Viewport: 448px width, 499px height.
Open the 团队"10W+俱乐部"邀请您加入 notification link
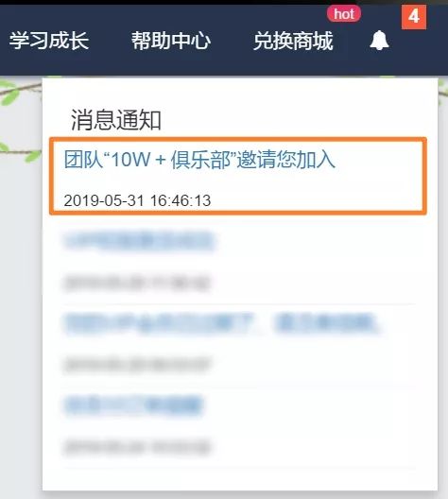(x=199, y=159)
